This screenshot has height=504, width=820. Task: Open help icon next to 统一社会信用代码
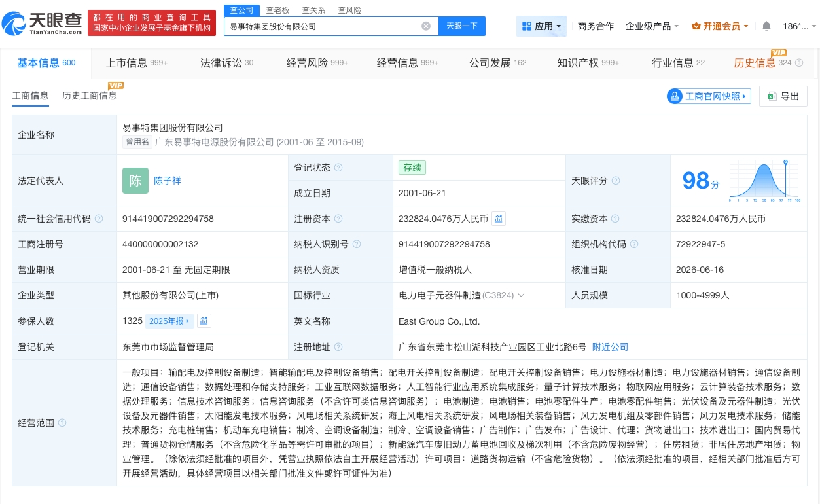(99, 219)
